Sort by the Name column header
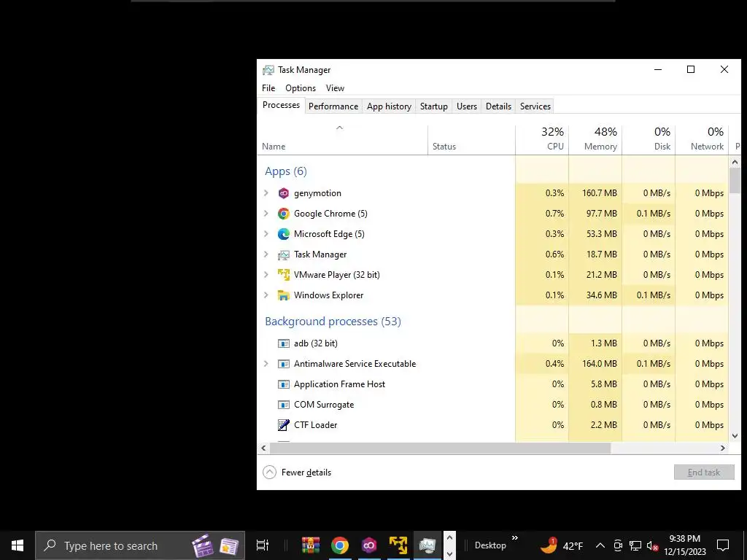This screenshot has width=747, height=560. click(343, 139)
